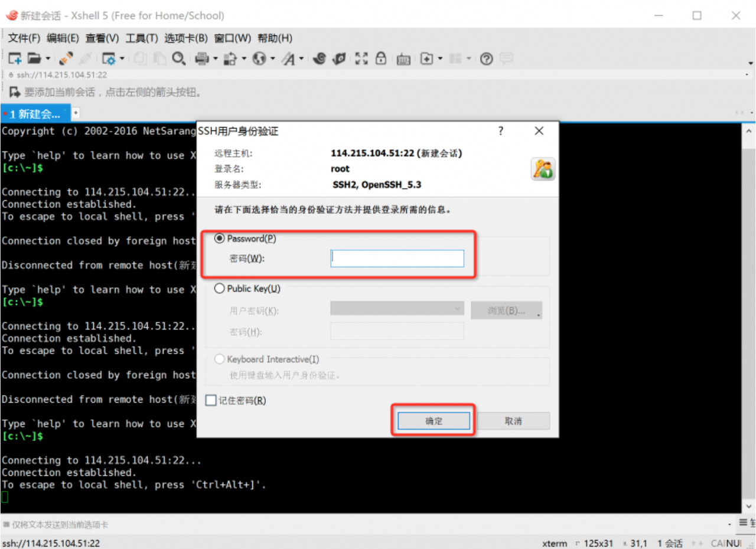Open the Help question mark icon
Image resolution: width=756 pixels, height=549 pixels.
coord(486,58)
